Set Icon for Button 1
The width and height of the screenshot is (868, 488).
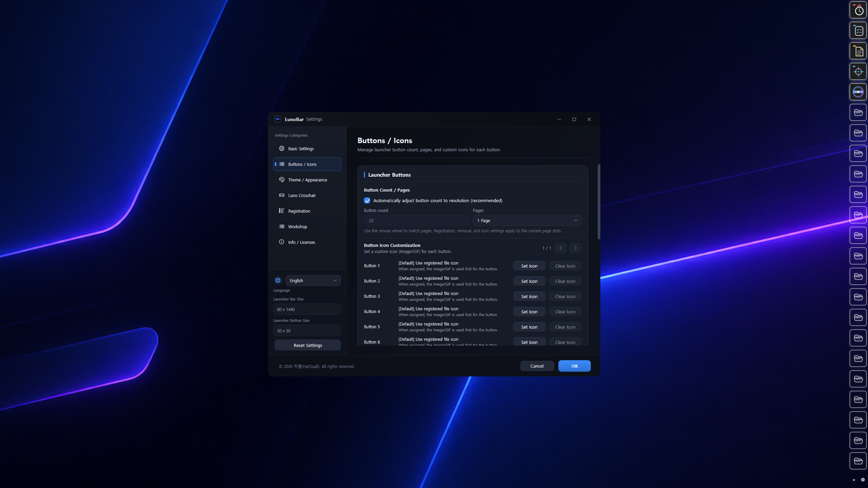[529, 266]
